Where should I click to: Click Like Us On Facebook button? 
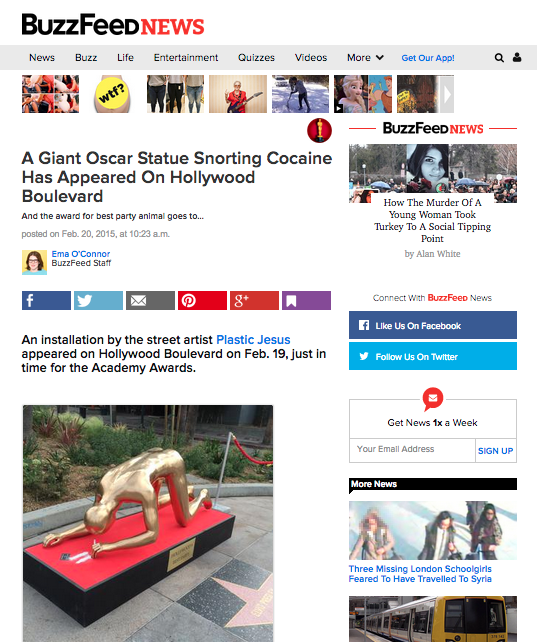[433, 325]
